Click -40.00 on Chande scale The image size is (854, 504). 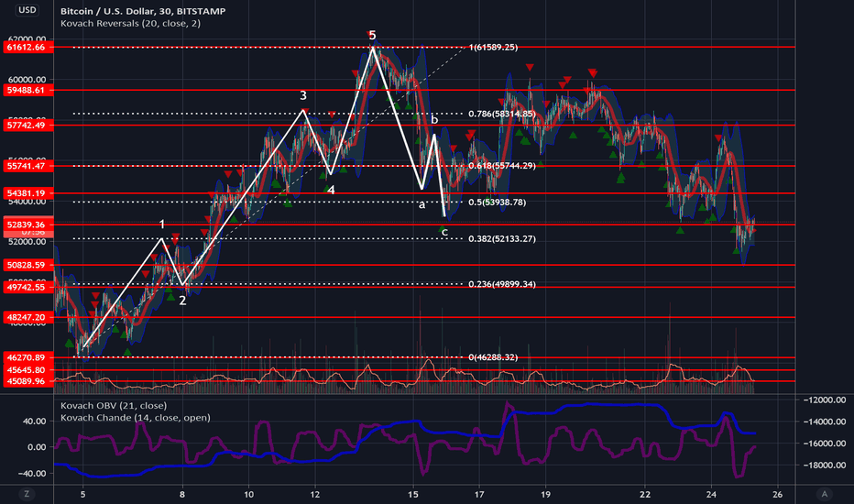pos(30,474)
